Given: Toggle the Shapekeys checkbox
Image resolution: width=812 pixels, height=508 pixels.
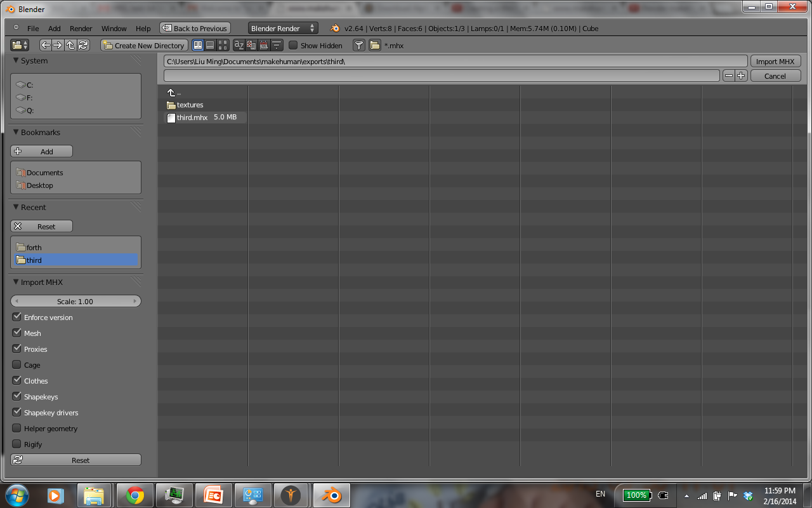Looking at the screenshot, I should [17, 396].
